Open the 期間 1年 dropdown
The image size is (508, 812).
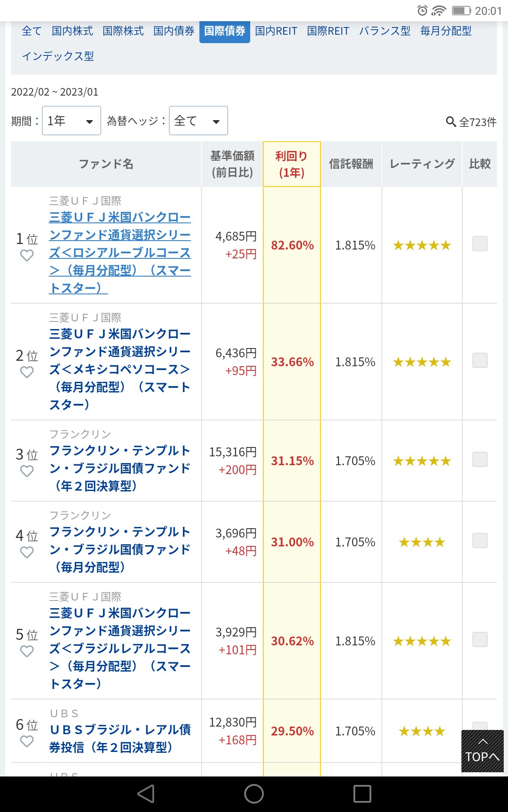pos(72,121)
